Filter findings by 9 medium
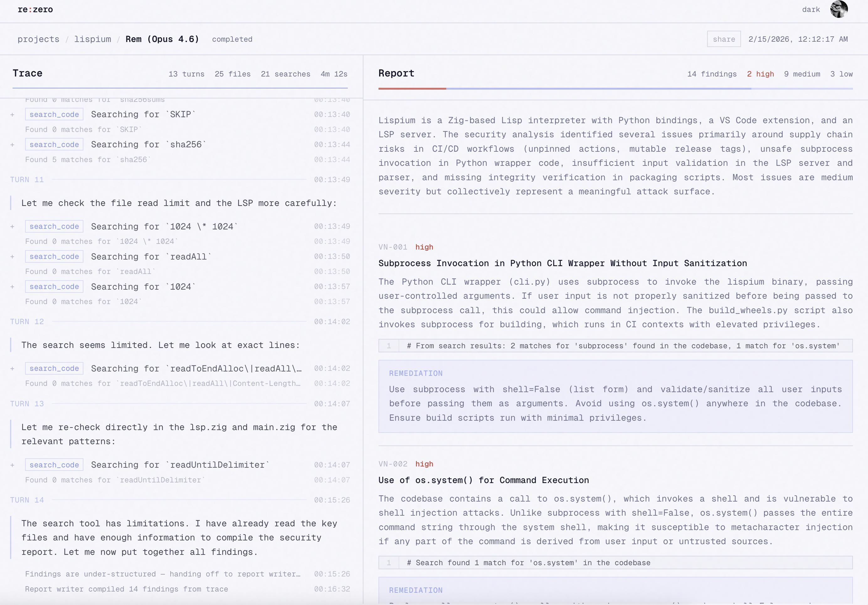The width and height of the screenshot is (868, 605). 802,74
